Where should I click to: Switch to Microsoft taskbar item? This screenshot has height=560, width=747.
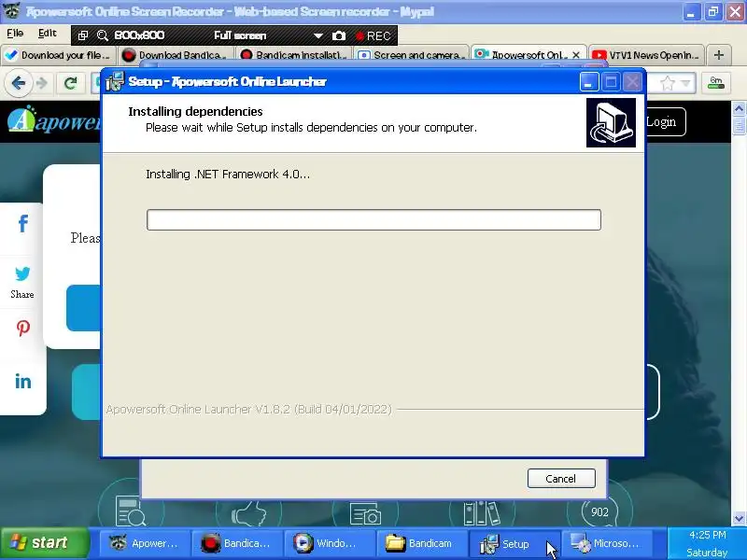606,543
